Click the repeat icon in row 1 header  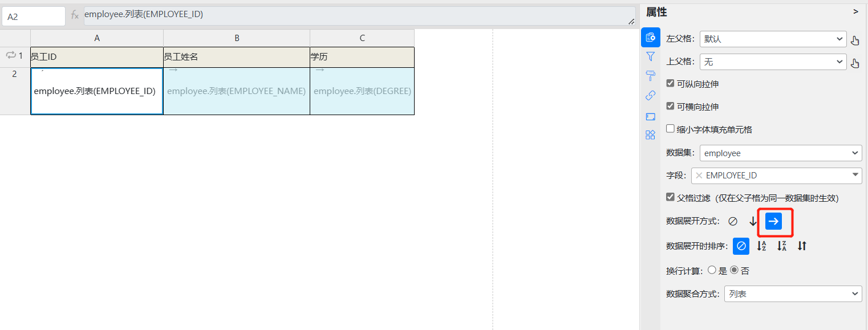pyautogui.click(x=11, y=55)
